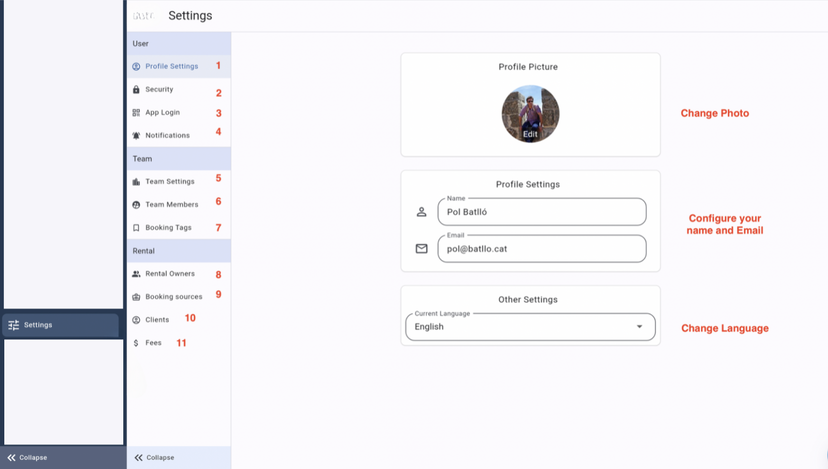The width and height of the screenshot is (828, 469).
Task: Click the Team Settings building icon
Action: point(136,182)
